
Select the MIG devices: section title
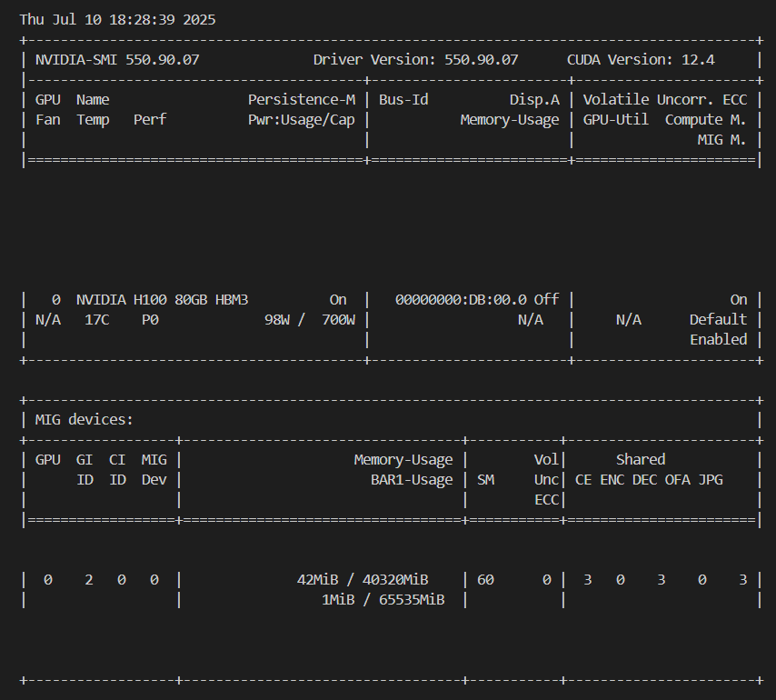point(85,420)
